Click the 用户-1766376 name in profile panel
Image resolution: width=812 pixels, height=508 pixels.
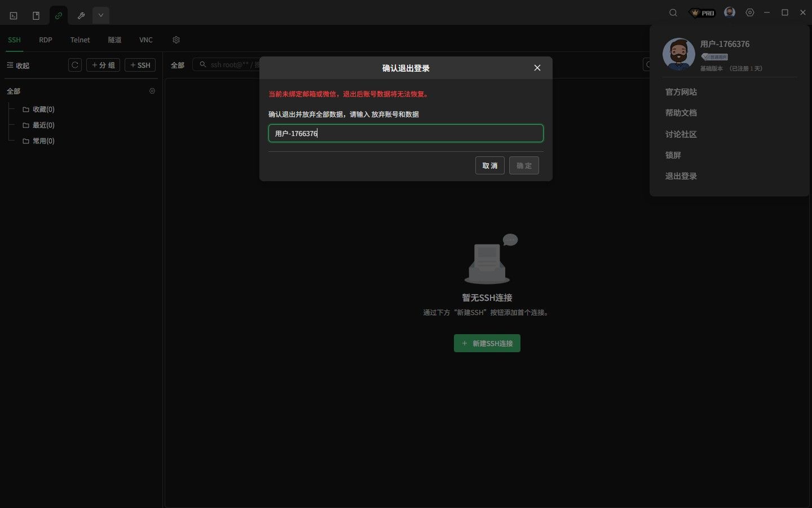tap(725, 44)
